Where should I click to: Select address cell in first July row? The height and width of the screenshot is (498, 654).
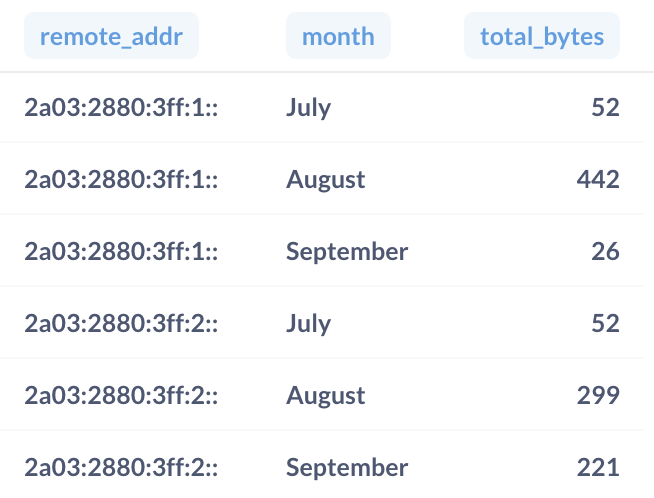pos(121,107)
